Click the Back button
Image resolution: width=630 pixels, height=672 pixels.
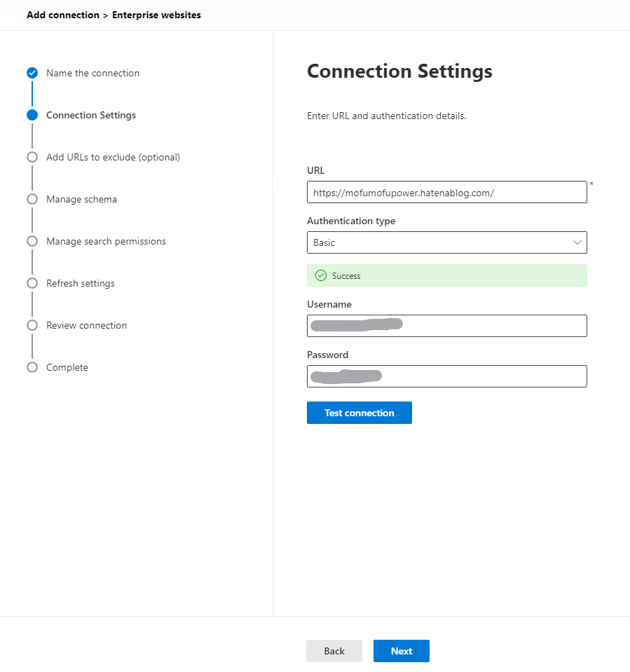pyautogui.click(x=334, y=651)
